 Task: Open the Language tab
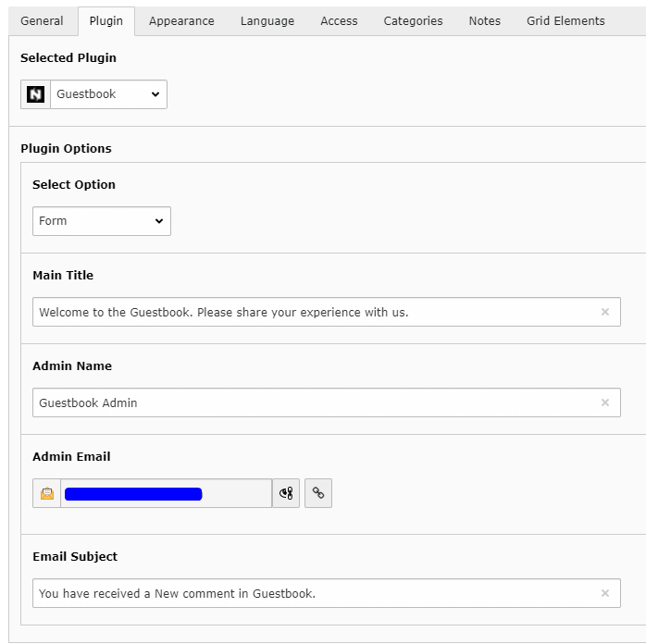pyautogui.click(x=267, y=21)
